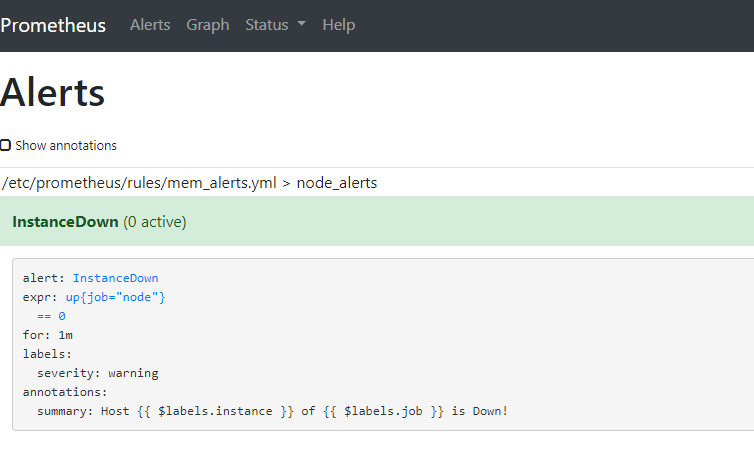Click the rule file path mem_alerts.yml text
Viewport: 754px width, 455px height.
point(139,183)
